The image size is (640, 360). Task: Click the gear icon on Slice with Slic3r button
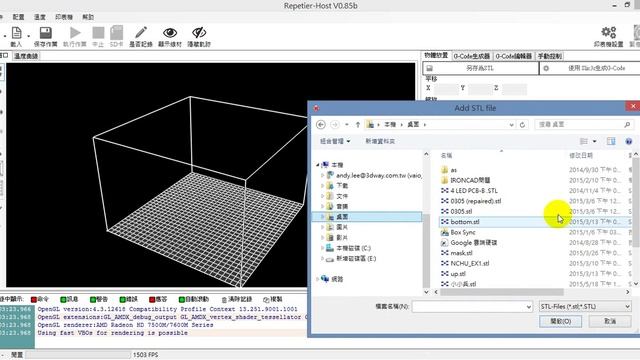click(x=546, y=69)
